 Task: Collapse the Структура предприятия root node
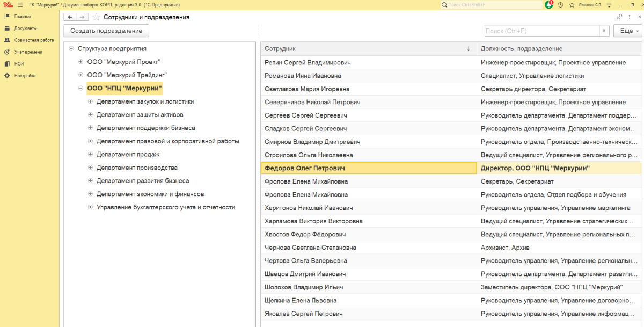[x=71, y=49]
